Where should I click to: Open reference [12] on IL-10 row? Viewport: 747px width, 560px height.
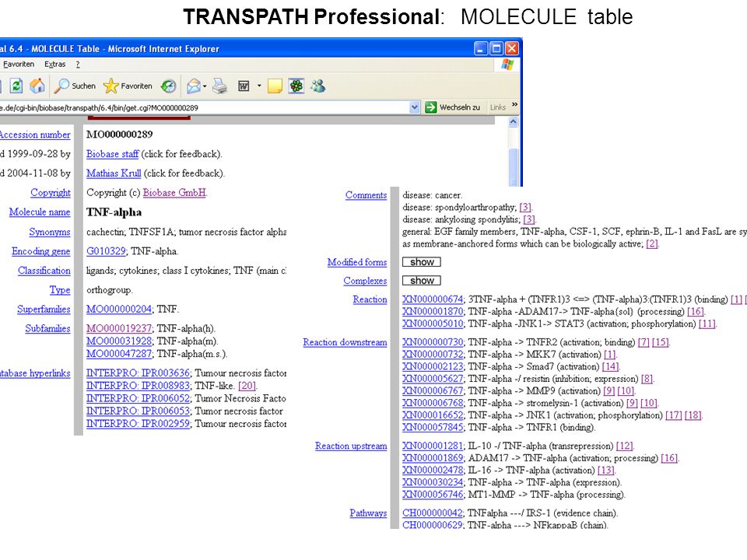pos(624,446)
